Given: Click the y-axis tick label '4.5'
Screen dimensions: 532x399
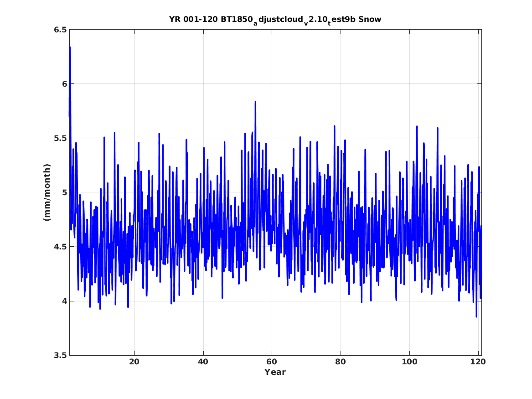Looking at the screenshot, I should [x=60, y=247].
